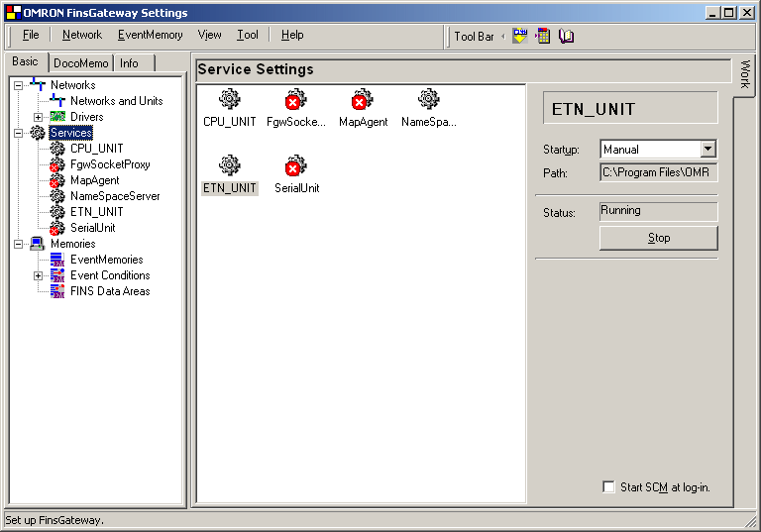Open Networks and Units in the tree
Image resolution: width=761 pixels, height=532 pixels.
pyautogui.click(x=117, y=101)
